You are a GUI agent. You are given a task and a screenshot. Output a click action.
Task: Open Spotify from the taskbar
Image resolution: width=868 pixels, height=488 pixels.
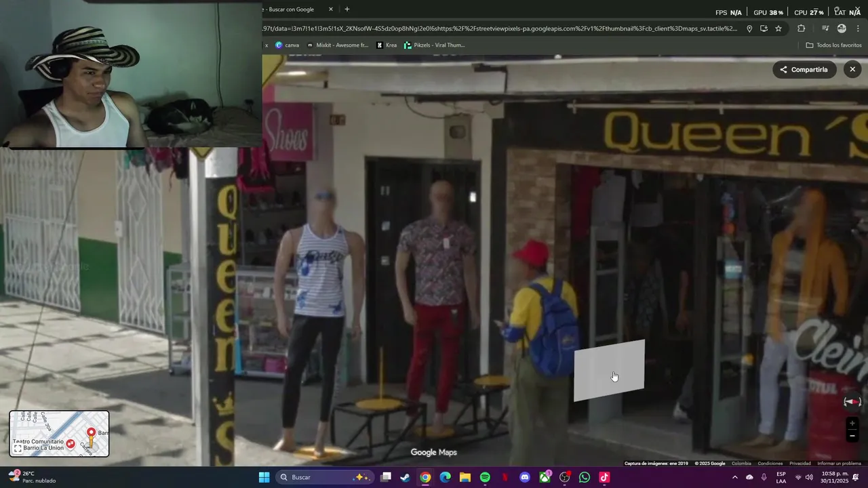pos(485,477)
